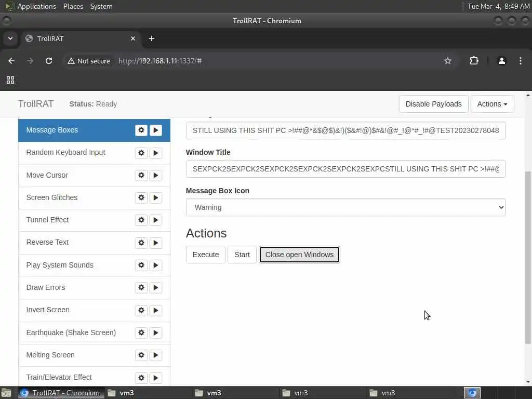The image size is (532, 399).
Task: Open the Chromium profile icon
Action: (x=502, y=61)
